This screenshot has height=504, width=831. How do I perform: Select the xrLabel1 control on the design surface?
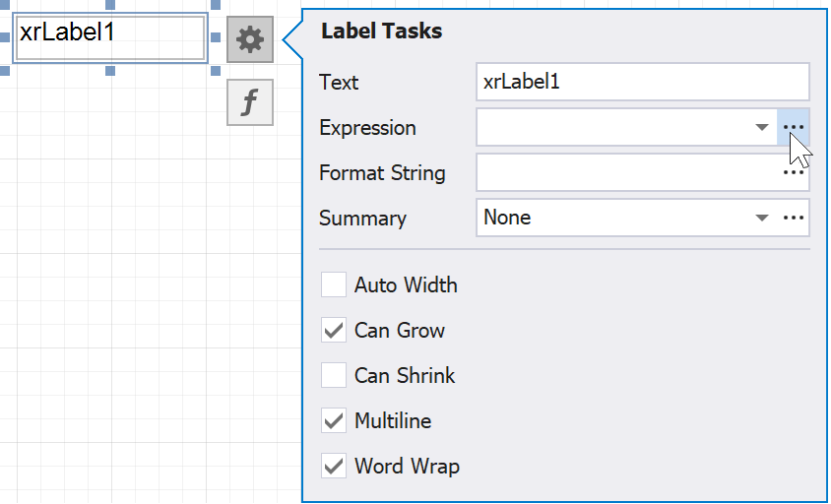click(110, 39)
